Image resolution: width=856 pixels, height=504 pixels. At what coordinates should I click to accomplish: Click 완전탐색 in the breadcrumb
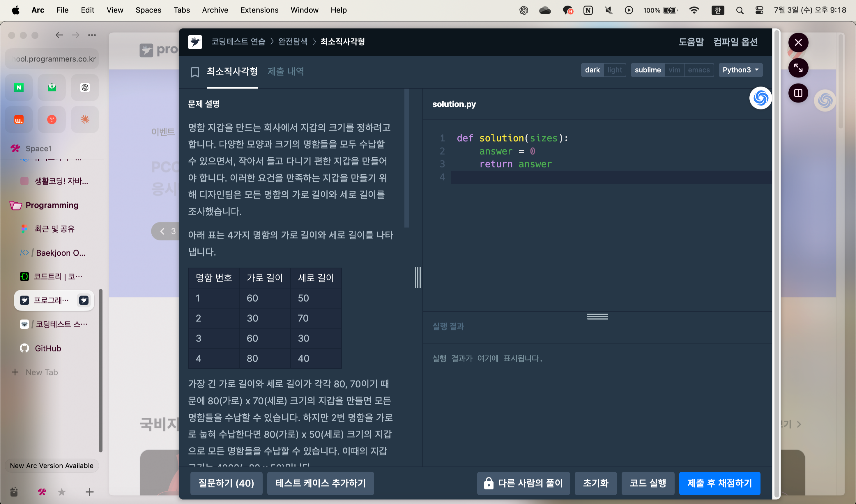click(293, 42)
